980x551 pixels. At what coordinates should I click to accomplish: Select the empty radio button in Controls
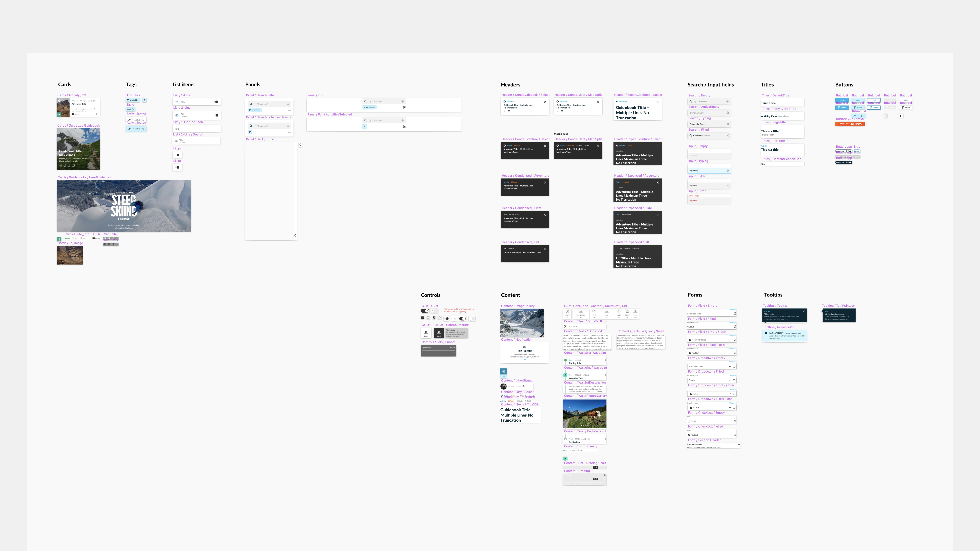pyautogui.click(x=439, y=318)
